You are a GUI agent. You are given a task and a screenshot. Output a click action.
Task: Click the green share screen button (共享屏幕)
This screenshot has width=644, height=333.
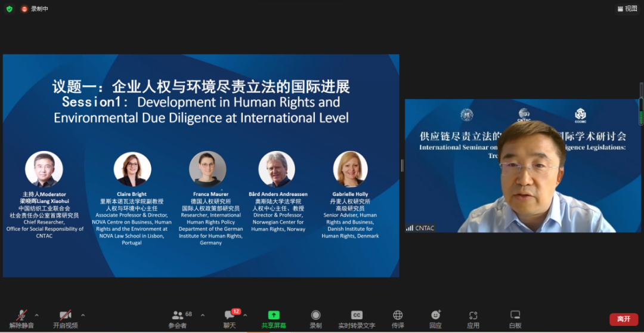click(x=274, y=319)
